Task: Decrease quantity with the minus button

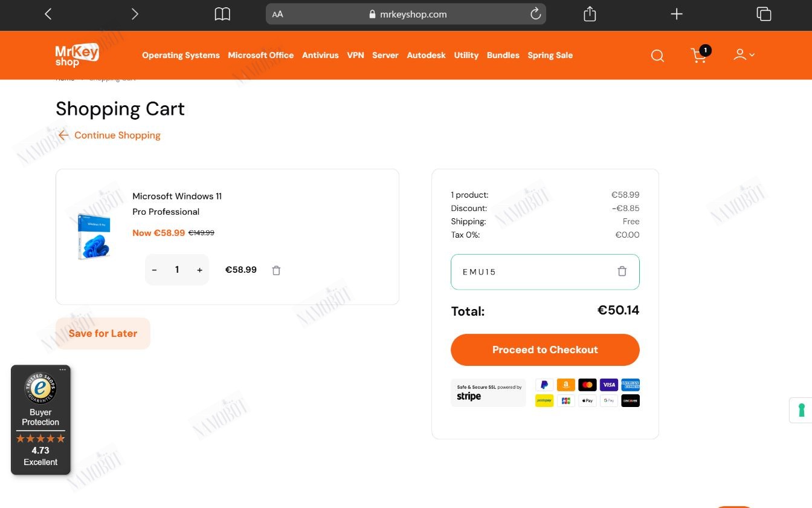Action: [155, 270]
